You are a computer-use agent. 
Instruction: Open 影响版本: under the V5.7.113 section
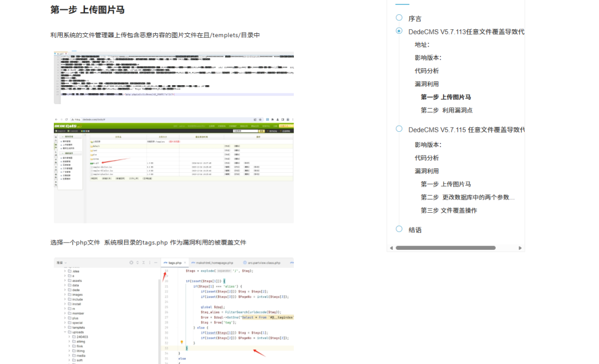[x=428, y=58]
